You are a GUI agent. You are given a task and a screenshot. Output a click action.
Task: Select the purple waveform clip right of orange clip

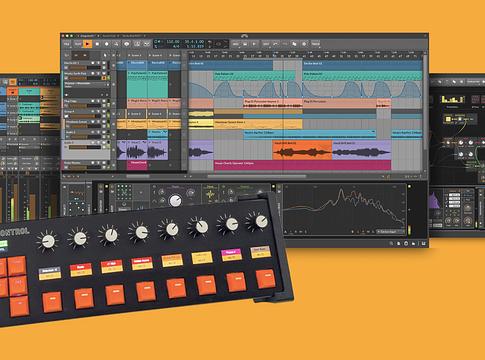tap(362, 150)
